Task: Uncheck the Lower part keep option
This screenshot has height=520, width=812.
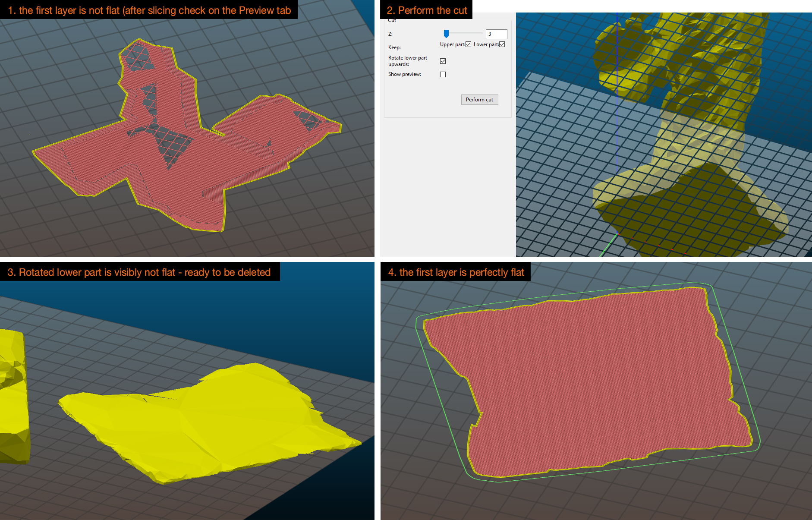Action: (502, 44)
